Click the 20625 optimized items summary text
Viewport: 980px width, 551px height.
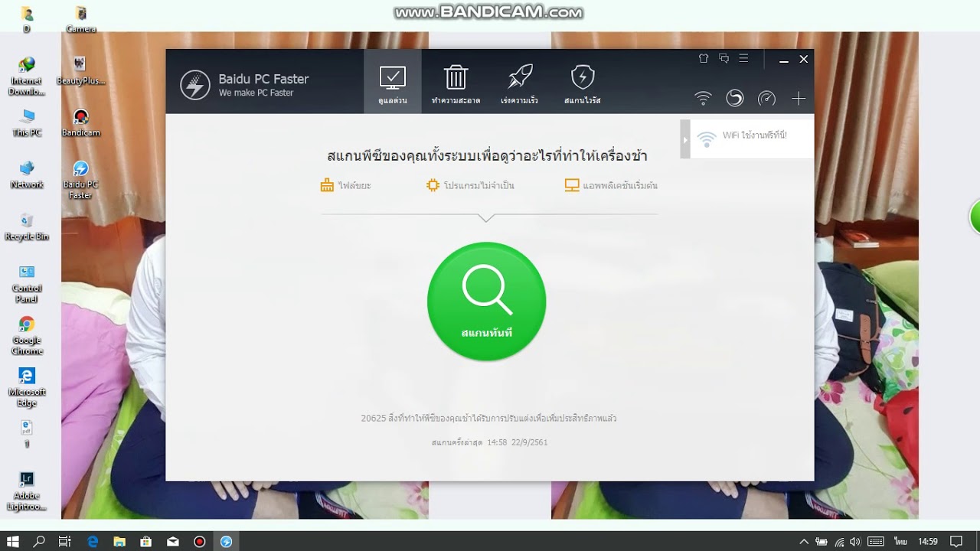click(488, 419)
